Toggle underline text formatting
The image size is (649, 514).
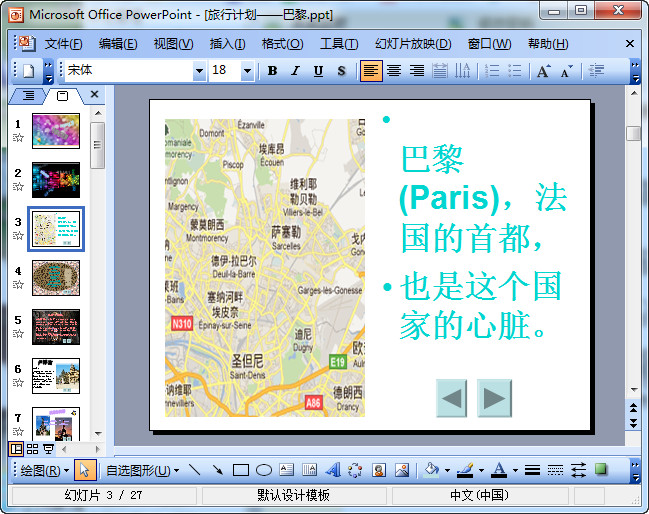[318, 71]
